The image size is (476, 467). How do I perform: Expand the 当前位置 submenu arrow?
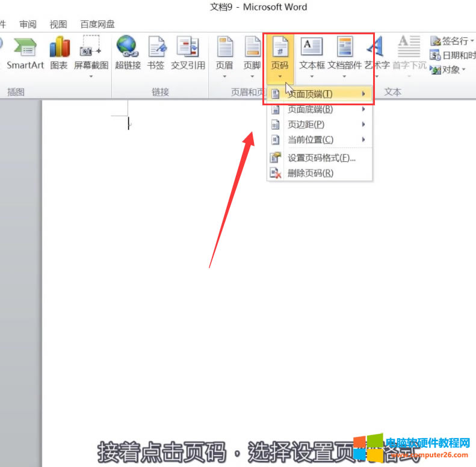363,140
